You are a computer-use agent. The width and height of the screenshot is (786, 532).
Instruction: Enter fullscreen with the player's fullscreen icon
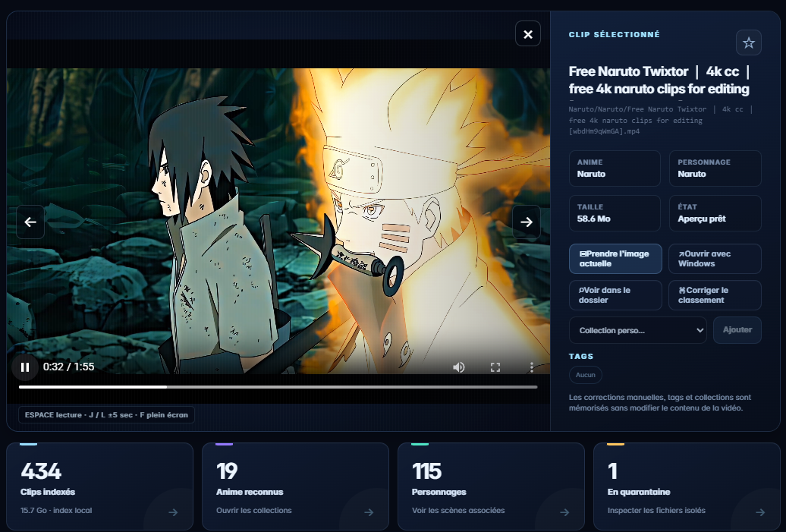495,367
